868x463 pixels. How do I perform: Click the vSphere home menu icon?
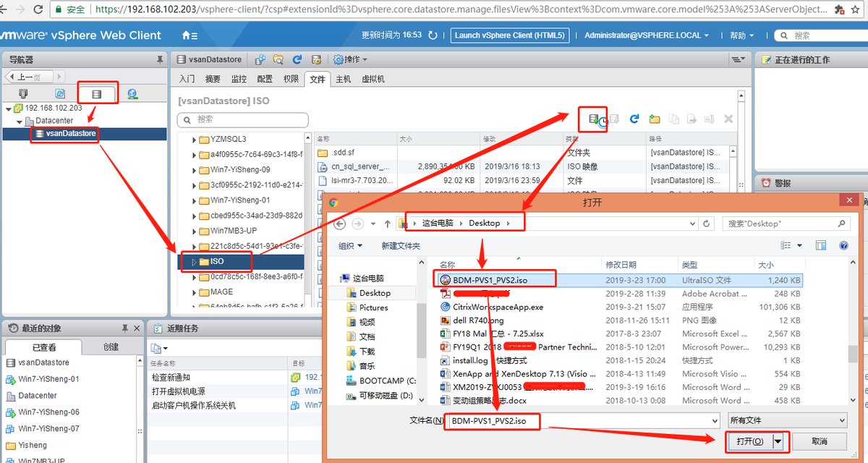click(190, 35)
